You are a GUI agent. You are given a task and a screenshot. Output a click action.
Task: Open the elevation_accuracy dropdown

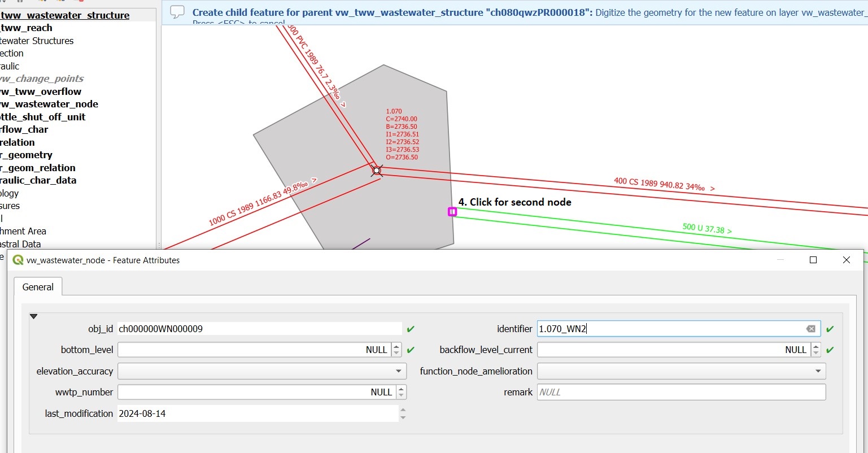pos(262,371)
